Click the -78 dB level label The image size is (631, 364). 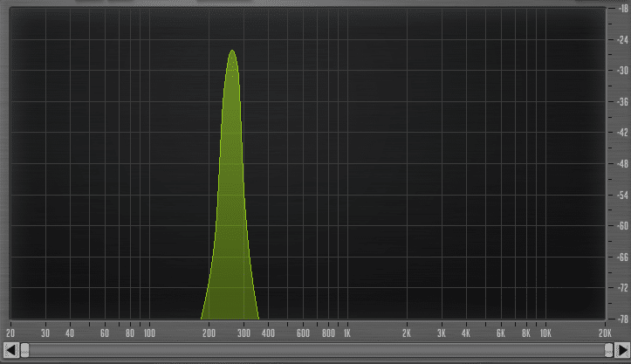pyautogui.click(x=622, y=319)
